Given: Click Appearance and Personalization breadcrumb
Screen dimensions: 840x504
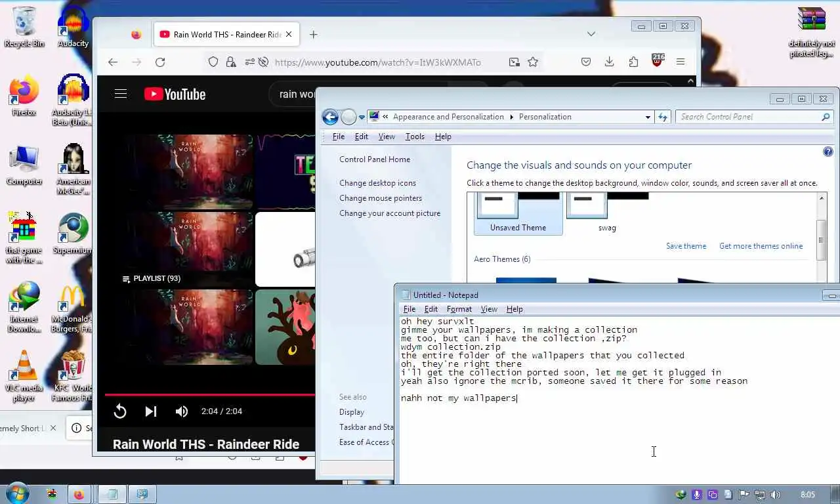Looking at the screenshot, I should 448,117.
